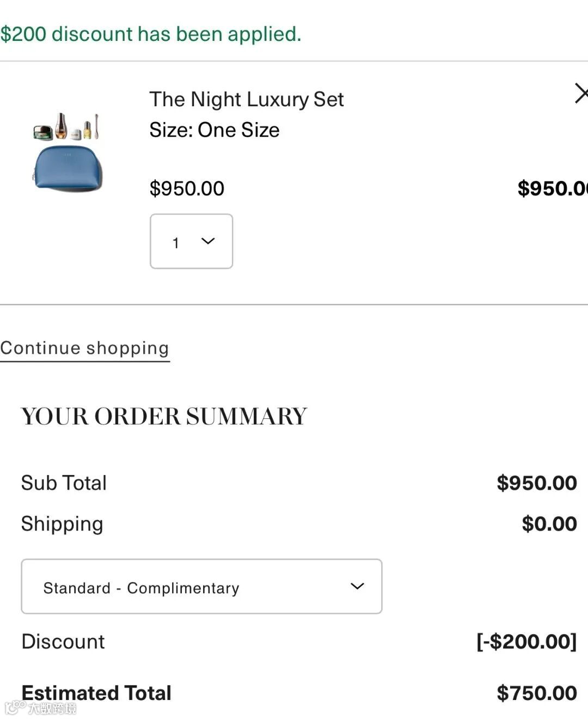Click the $950.00 unit price under Size
The height and width of the screenshot is (719, 588).
(x=187, y=188)
